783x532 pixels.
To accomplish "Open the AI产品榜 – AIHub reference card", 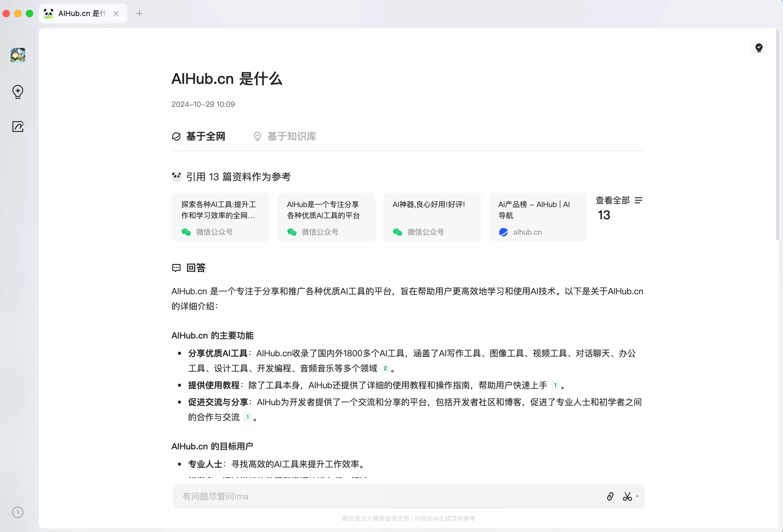I will click(538, 217).
